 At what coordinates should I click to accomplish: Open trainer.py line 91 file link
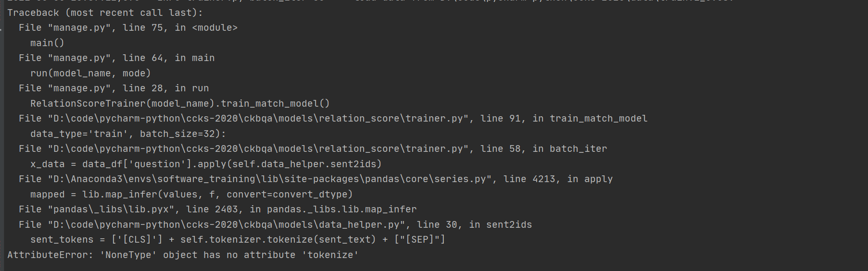pos(260,119)
